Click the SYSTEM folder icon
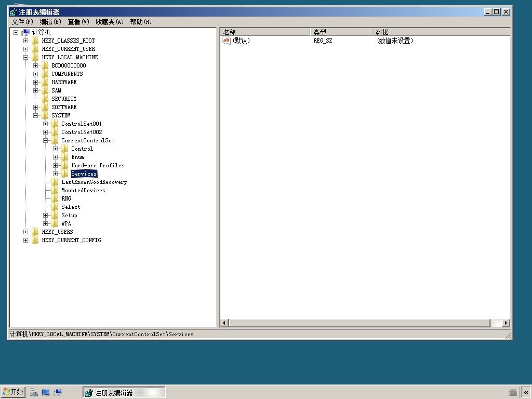This screenshot has width=532, height=399. (x=45, y=116)
